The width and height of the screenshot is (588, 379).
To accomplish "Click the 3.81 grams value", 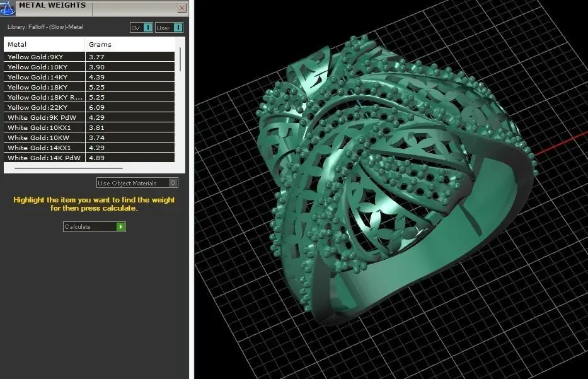I will 96,127.
